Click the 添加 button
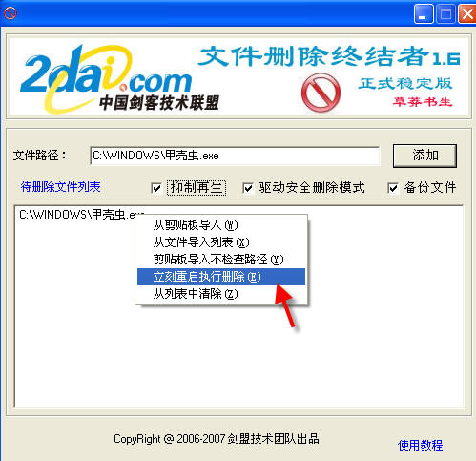 (424, 156)
